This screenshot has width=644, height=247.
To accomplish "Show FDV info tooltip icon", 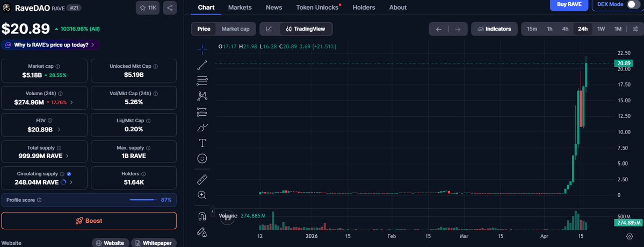I will tap(50, 121).
